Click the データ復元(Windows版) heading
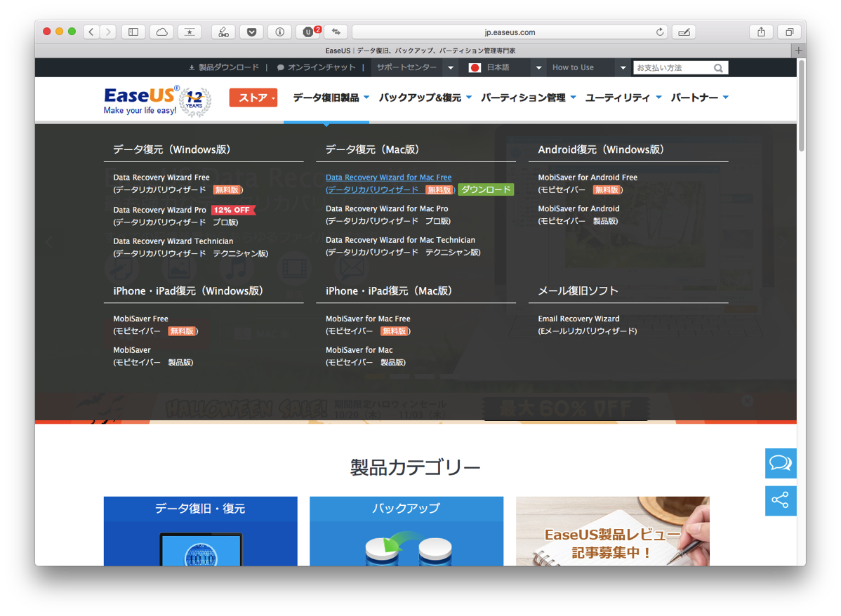841x616 pixels. (x=171, y=149)
